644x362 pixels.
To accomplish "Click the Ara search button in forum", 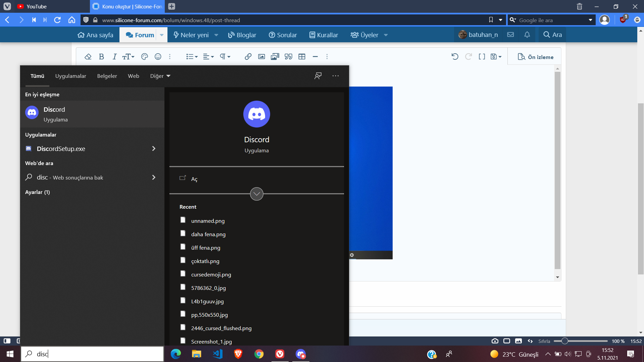I will [552, 35].
